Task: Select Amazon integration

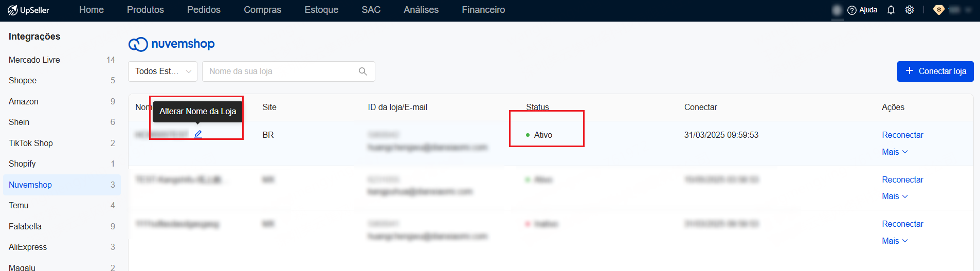Action: [x=62, y=101]
